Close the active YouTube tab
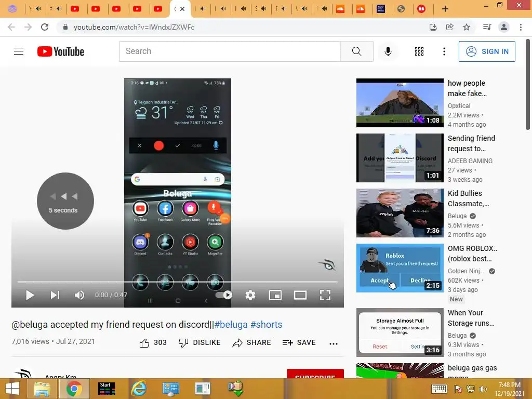Screen dimensions: 532x399 click(182, 9)
